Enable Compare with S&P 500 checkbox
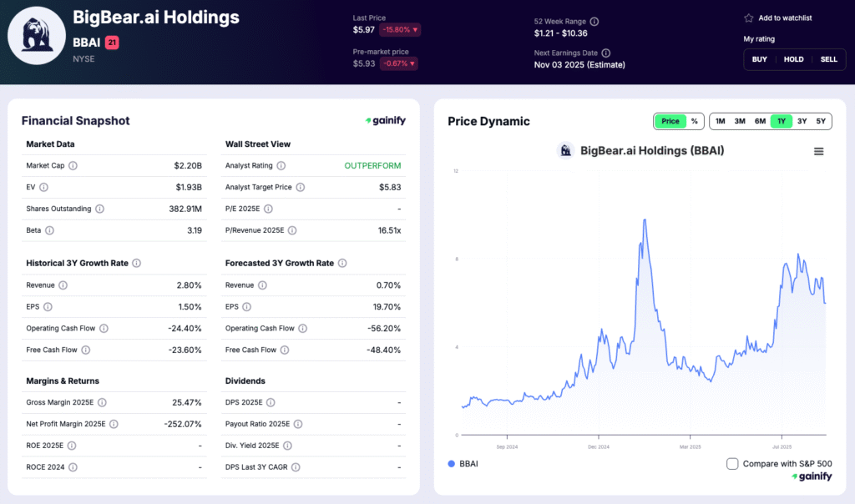The image size is (855, 504). point(732,464)
